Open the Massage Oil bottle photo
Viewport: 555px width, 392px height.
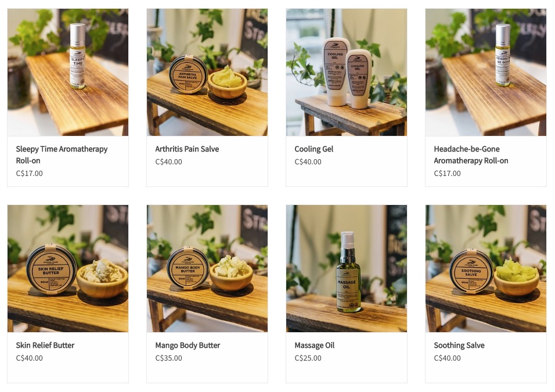(x=347, y=268)
